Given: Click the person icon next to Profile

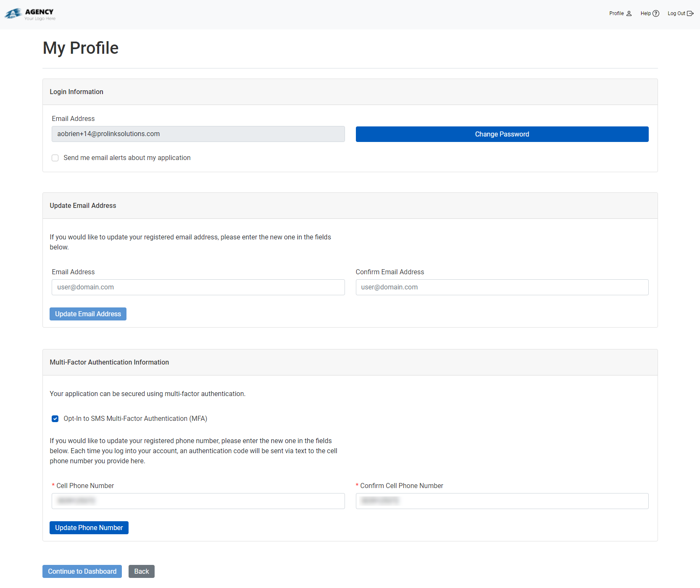Looking at the screenshot, I should pos(629,13).
